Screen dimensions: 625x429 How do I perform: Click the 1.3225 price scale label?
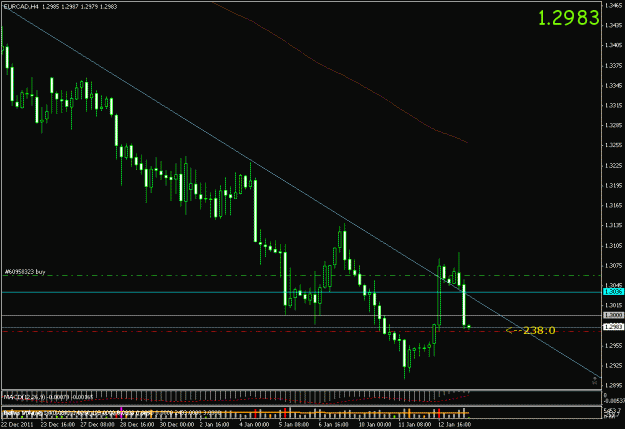click(x=613, y=165)
